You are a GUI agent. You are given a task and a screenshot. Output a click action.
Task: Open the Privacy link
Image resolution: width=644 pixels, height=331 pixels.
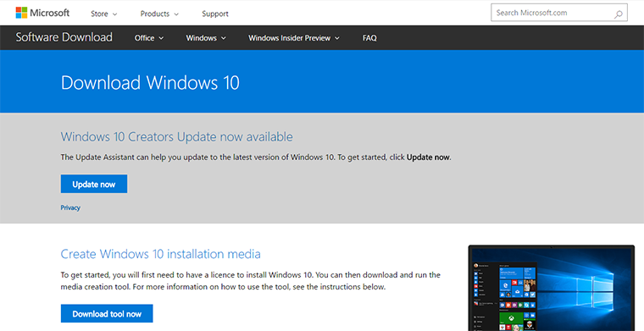click(70, 207)
